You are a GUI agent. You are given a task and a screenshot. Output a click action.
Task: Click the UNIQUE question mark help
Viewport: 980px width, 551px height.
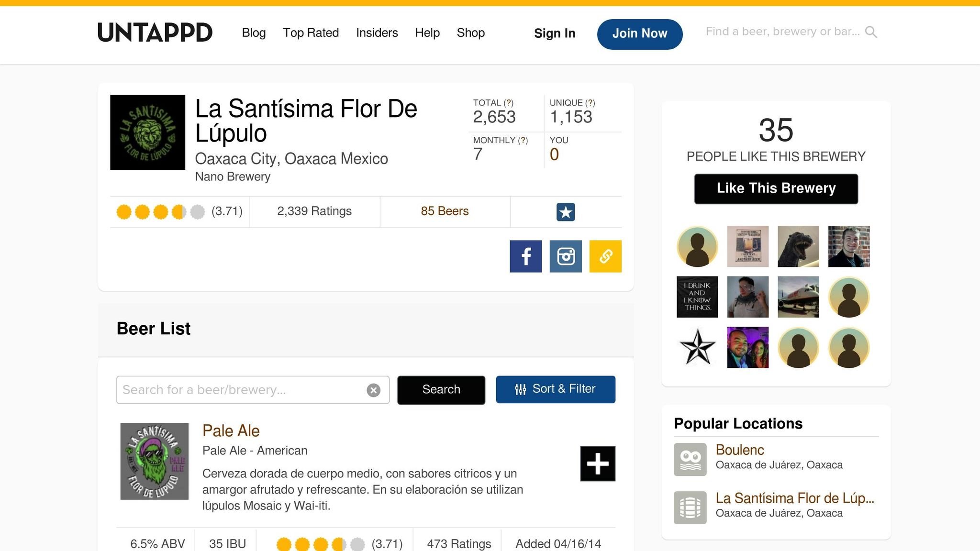tap(590, 103)
